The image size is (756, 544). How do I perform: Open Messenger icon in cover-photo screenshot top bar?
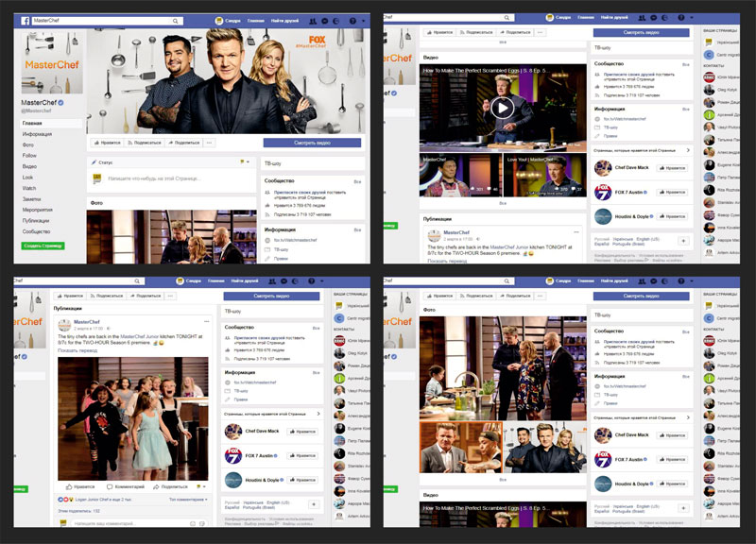point(324,21)
